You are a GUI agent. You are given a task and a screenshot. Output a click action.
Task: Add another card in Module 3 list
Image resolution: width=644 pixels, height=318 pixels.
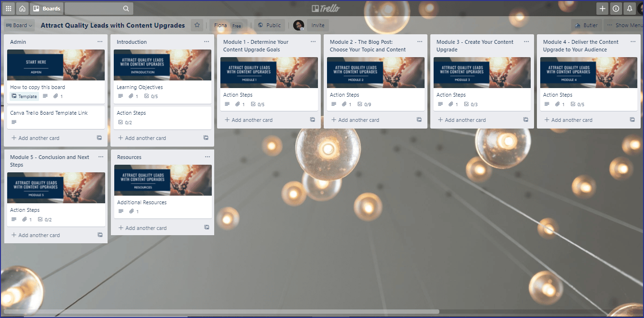tap(462, 120)
